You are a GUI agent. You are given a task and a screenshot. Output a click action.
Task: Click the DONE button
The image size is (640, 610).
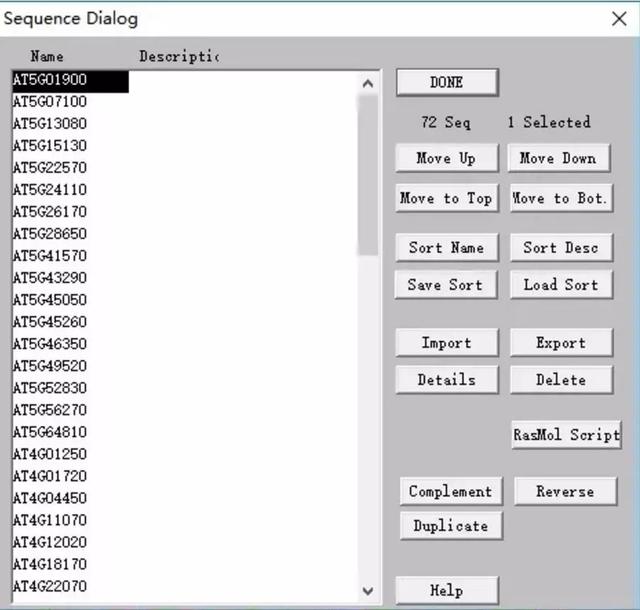click(x=447, y=82)
